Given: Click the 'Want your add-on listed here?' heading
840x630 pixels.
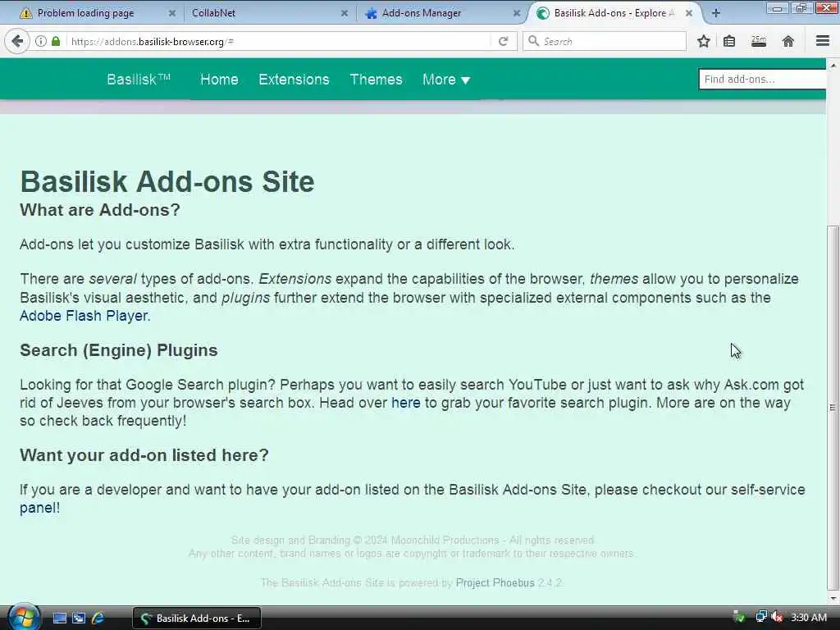Looking at the screenshot, I should tap(144, 455).
